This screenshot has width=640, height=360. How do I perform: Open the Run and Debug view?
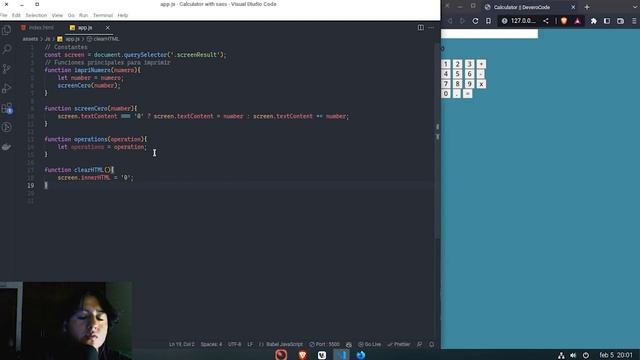tap(7, 88)
